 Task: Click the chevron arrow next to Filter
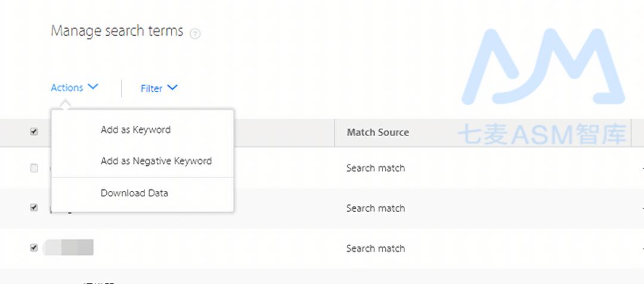tap(172, 88)
